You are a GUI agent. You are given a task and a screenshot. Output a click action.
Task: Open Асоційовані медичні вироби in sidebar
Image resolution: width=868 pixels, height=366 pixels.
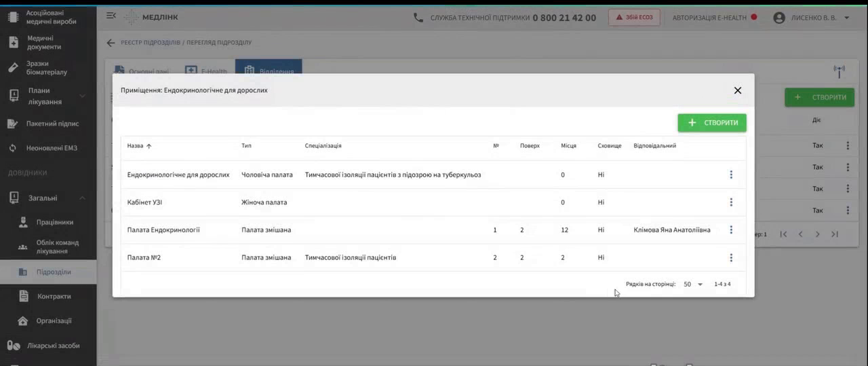click(48, 17)
